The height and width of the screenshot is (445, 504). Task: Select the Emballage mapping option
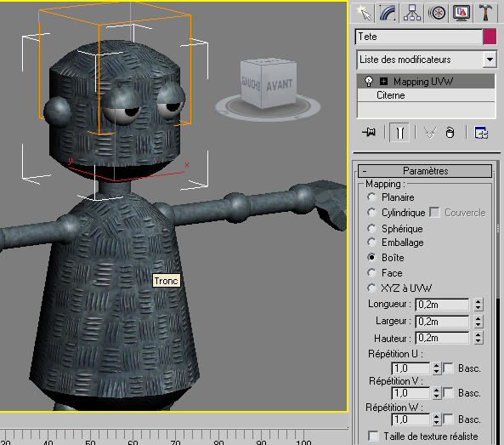pyautogui.click(x=372, y=242)
